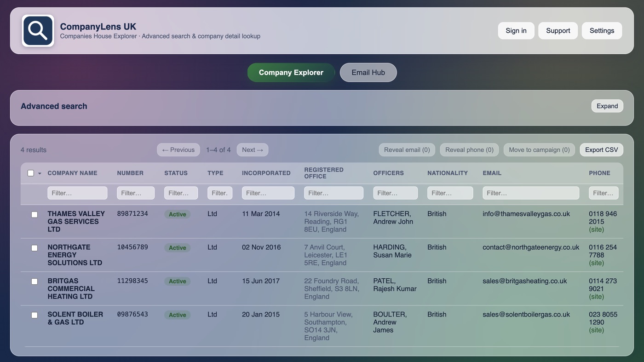Click the Reveal email (0) button
This screenshot has width=644, height=362.
point(407,150)
